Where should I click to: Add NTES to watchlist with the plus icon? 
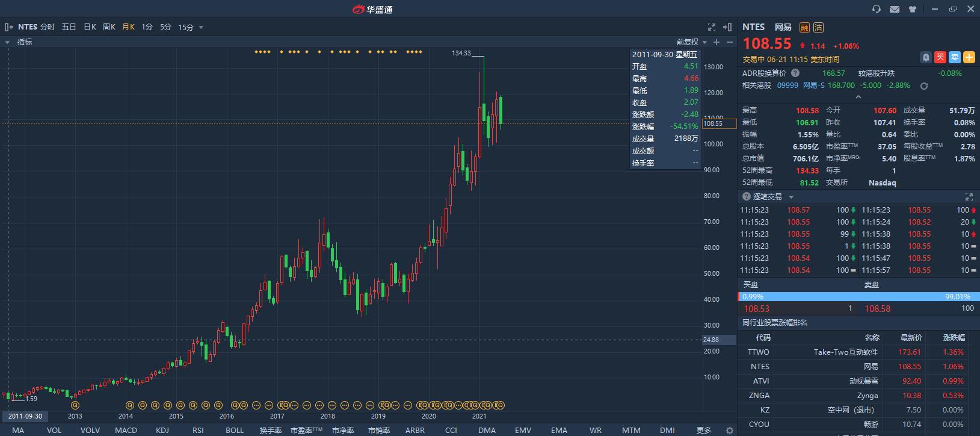pyautogui.click(x=969, y=57)
